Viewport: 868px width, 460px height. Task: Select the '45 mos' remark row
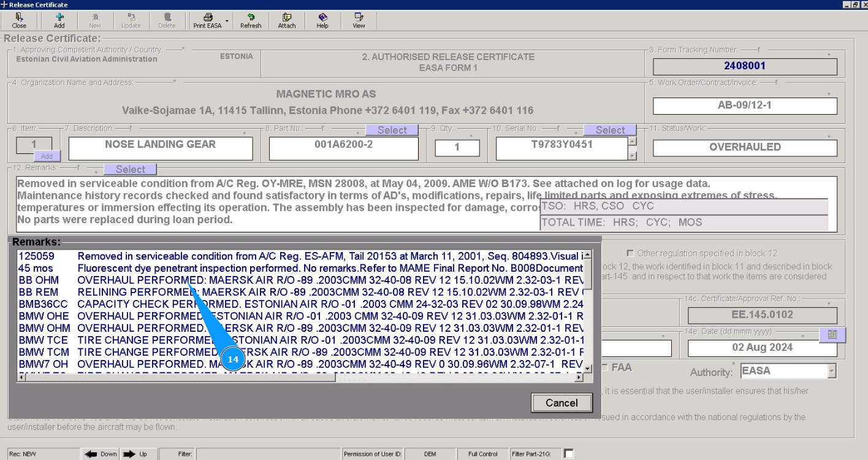[x=300, y=268]
